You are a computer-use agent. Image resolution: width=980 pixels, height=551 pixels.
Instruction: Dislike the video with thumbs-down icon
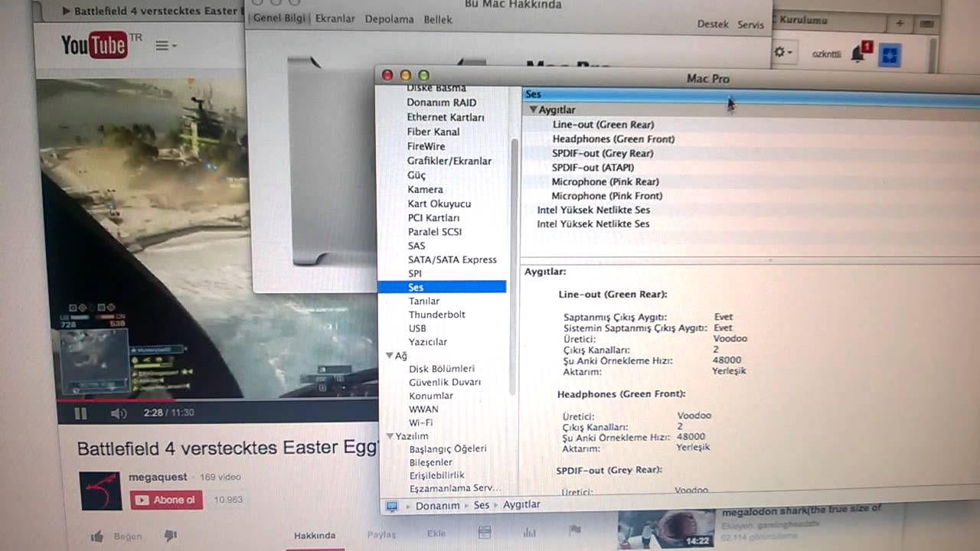click(x=170, y=536)
